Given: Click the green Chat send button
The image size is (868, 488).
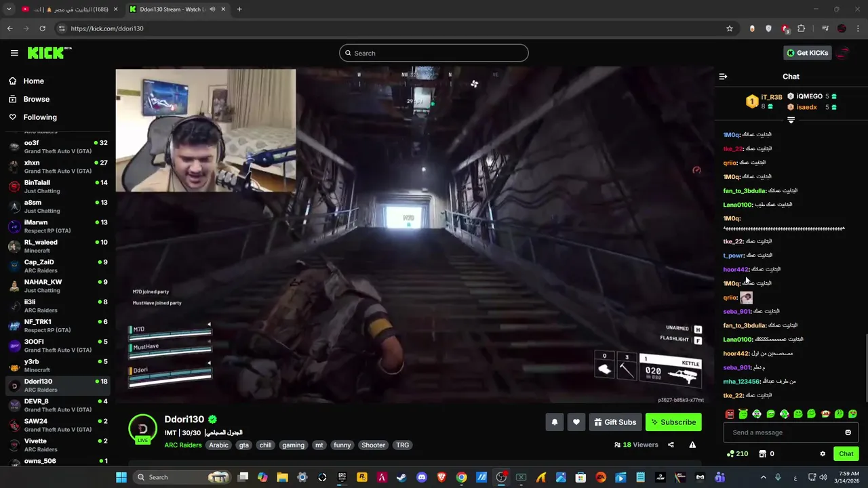Looking at the screenshot, I should (x=846, y=454).
